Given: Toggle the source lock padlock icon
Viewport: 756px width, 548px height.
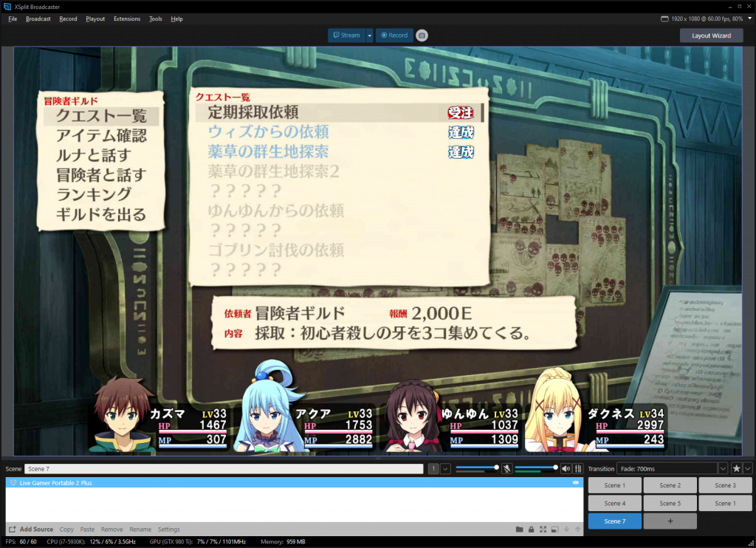Looking at the screenshot, I should (532, 530).
